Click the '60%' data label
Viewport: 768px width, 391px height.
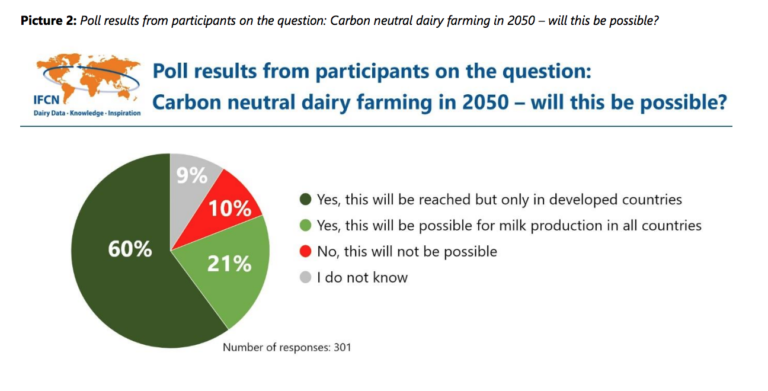(130, 249)
